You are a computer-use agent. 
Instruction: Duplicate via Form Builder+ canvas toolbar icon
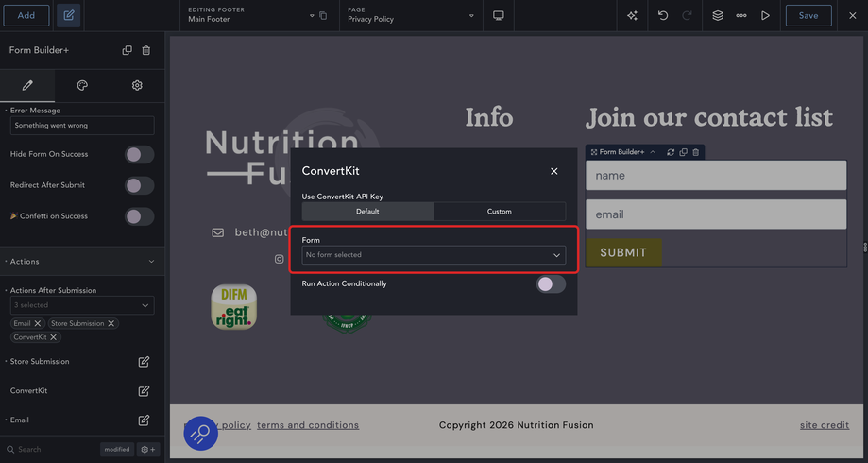[x=683, y=152]
